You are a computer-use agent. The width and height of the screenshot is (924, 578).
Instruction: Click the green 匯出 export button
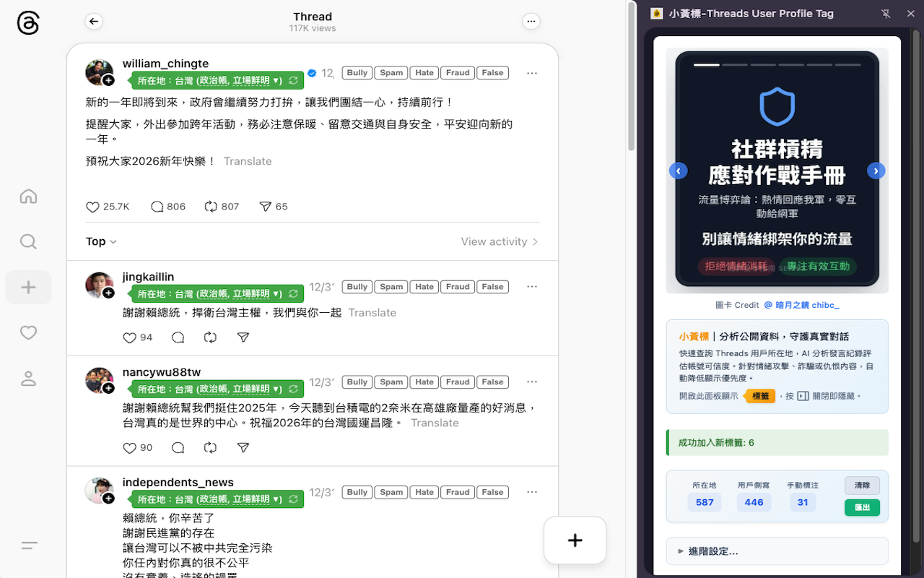coord(862,507)
